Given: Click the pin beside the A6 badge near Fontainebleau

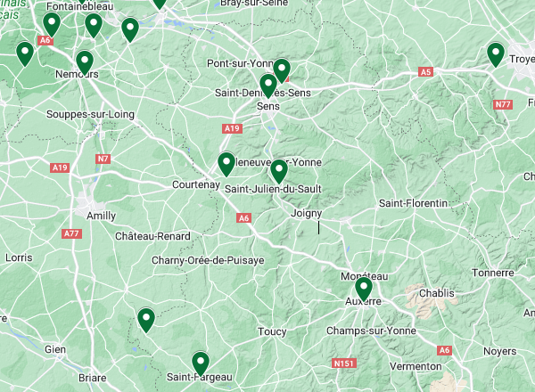Looking at the screenshot, I should [52, 25].
